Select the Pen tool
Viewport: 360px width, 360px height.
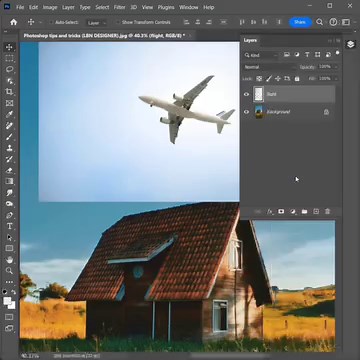[x=9, y=215]
